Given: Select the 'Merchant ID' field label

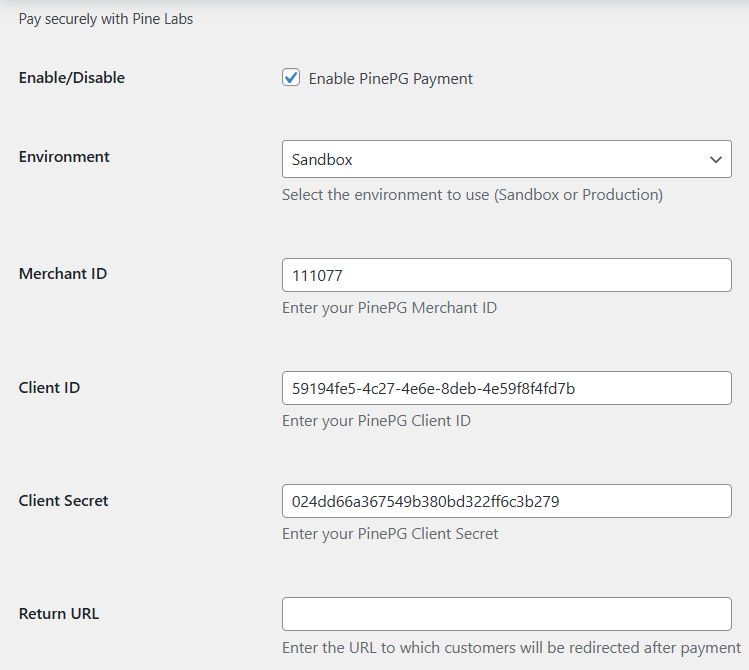Looking at the screenshot, I should pyautogui.click(x=63, y=274).
